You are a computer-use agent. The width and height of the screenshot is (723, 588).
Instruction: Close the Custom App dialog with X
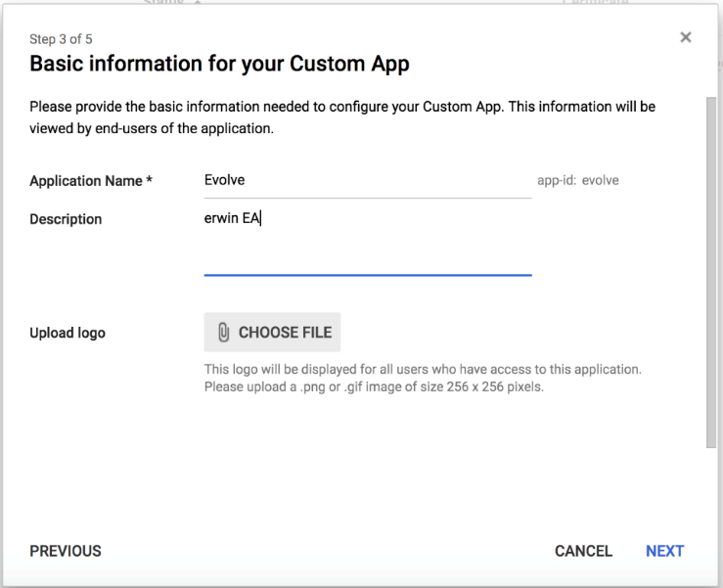click(685, 37)
